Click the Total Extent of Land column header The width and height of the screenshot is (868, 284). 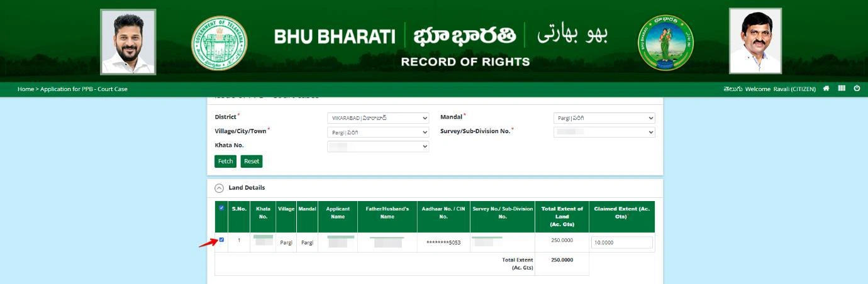point(562,217)
